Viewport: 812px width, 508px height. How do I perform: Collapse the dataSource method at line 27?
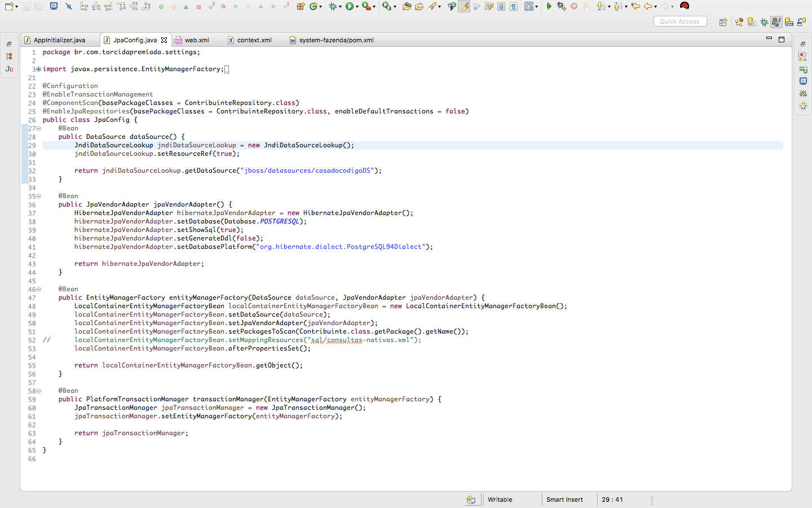[x=38, y=128]
